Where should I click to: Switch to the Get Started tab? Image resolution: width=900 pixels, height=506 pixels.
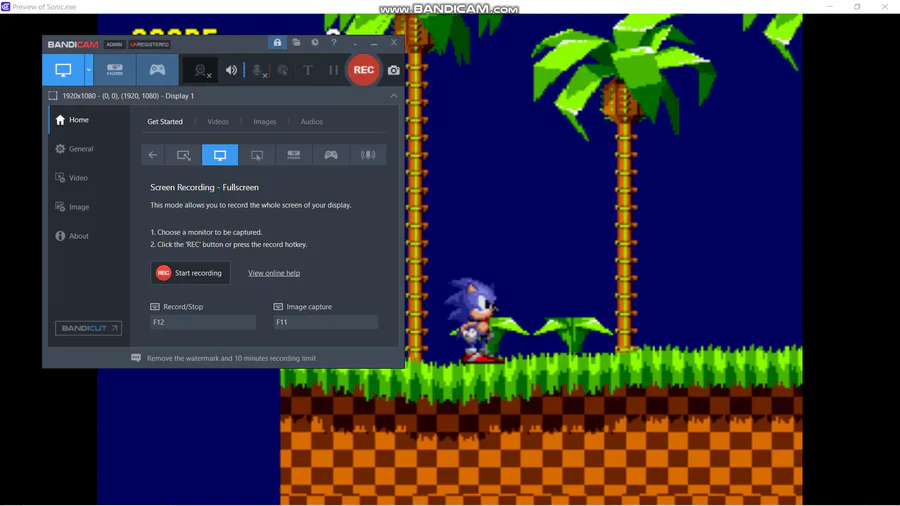[165, 122]
